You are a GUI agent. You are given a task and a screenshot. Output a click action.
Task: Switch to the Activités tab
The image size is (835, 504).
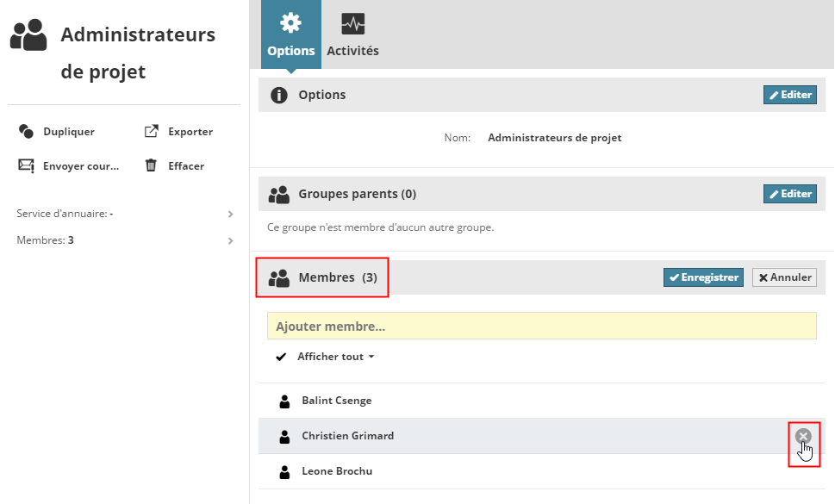point(352,34)
